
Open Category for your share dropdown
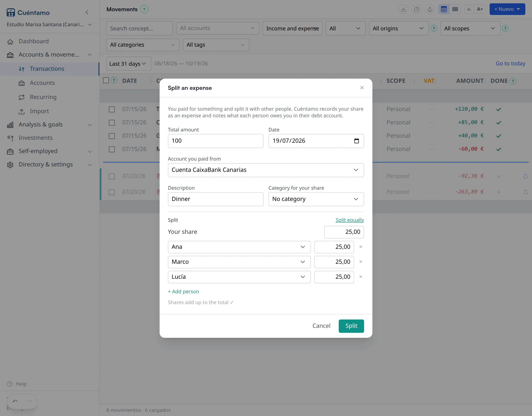pyautogui.click(x=316, y=199)
